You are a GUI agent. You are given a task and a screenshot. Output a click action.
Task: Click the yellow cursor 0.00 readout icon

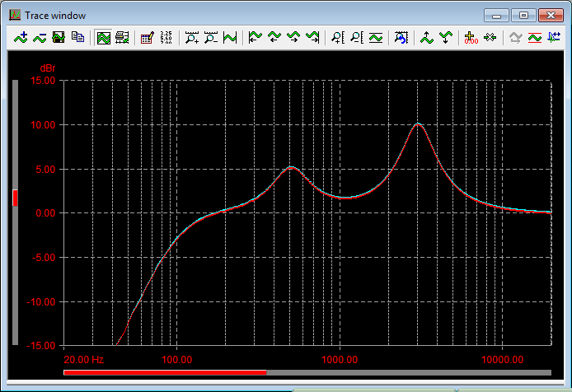coord(471,37)
